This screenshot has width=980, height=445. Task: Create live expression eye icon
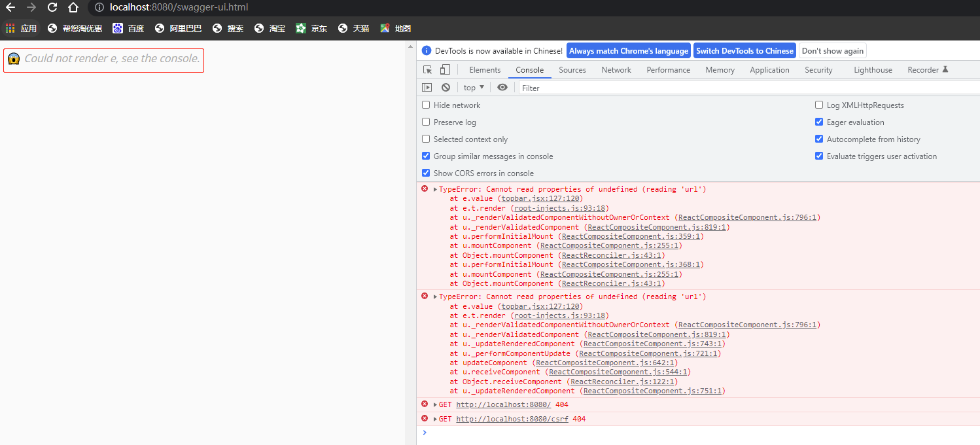click(502, 87)
